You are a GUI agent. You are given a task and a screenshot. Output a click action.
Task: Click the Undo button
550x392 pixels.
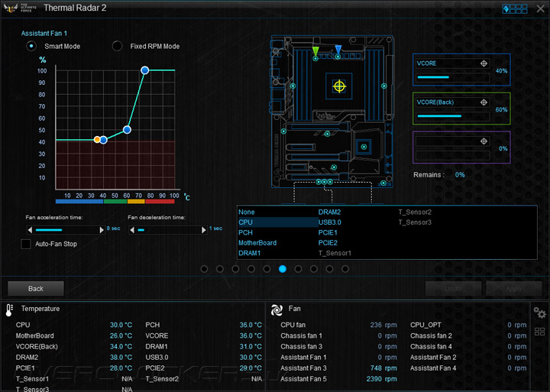[453, 289]
